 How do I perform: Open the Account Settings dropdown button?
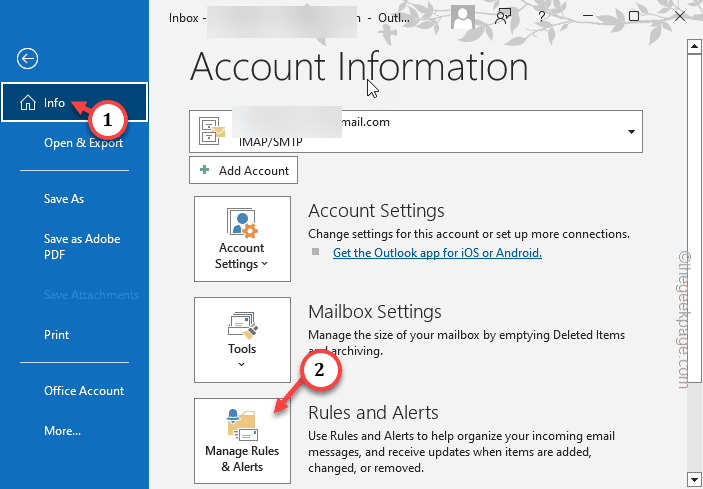click(x=242, y=239)
